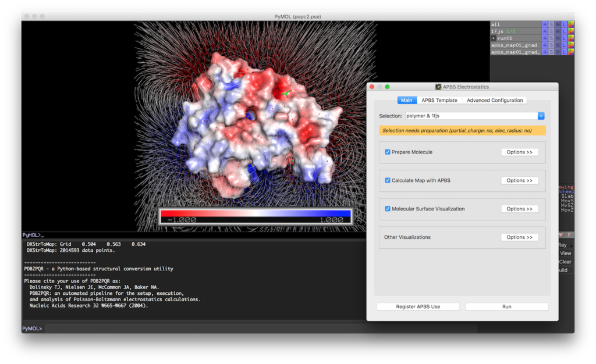Viewport: 596px width, 364px height.
Task: Switch to the APBS Template tab
Action: click(439, 100)
